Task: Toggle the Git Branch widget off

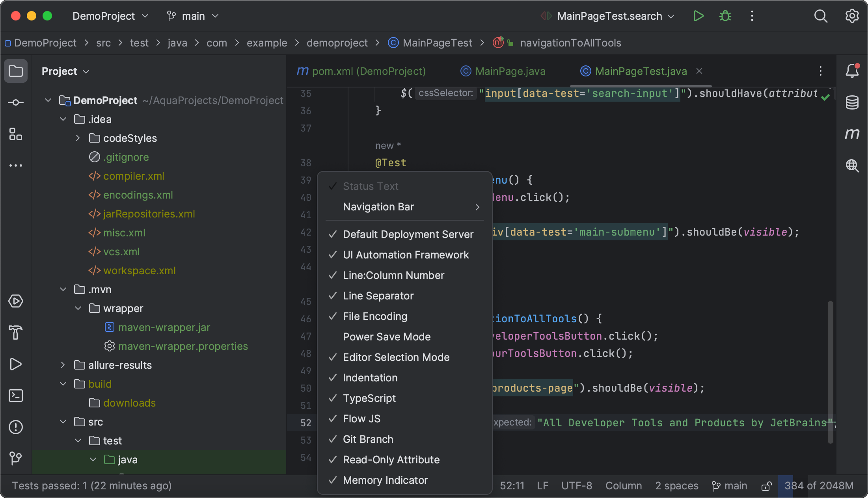Action: pyautogui.click(x=368, y=439)
